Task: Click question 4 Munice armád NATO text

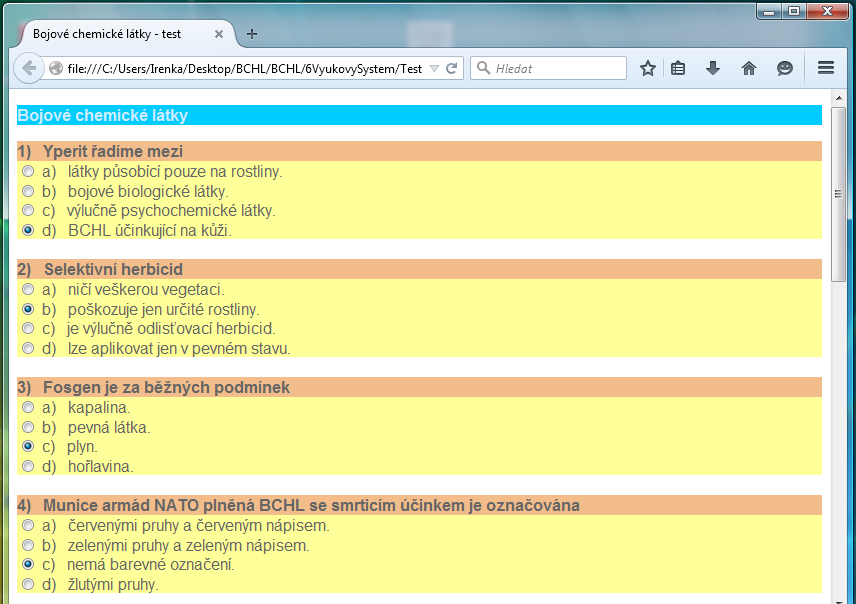Action: [299, 505]
